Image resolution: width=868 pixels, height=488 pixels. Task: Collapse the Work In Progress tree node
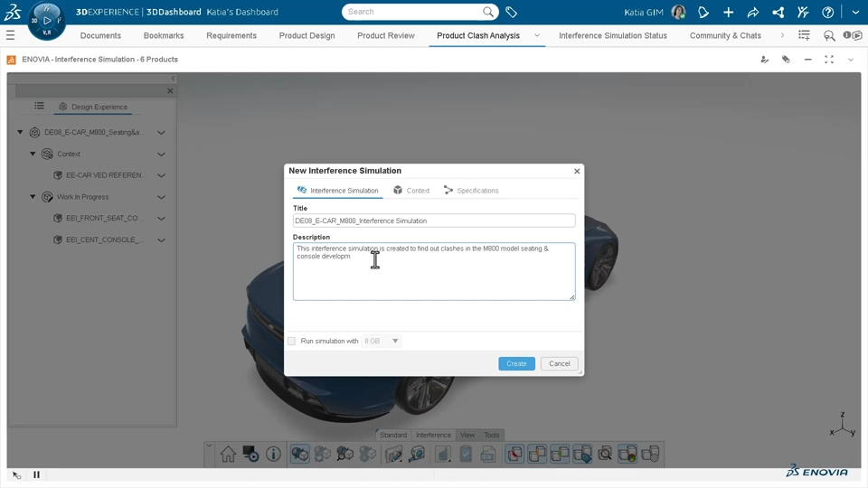tap(33, 196)
